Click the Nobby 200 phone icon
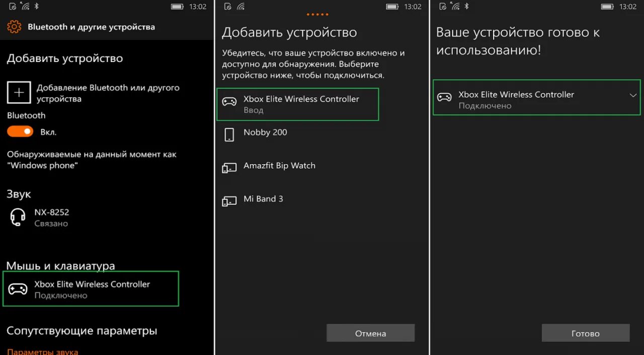Screen dimensions: 644x355 point(229,134)
